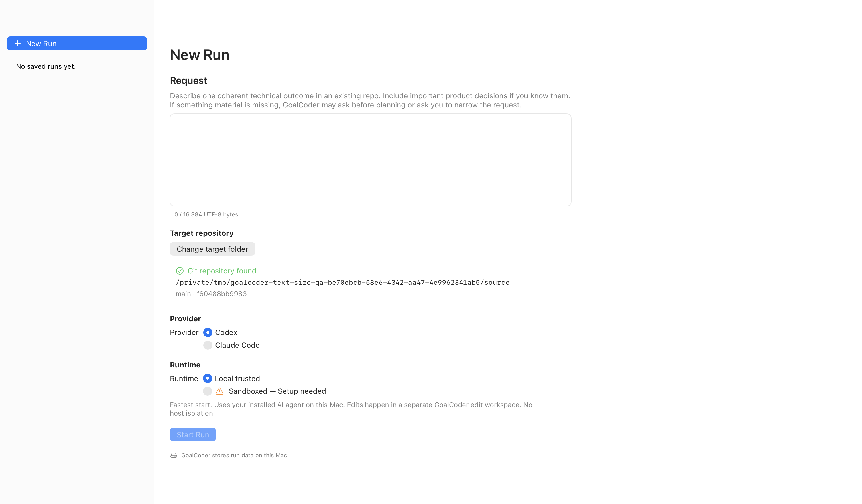Click the New Run sidebar button

click(x=77, y=43)
